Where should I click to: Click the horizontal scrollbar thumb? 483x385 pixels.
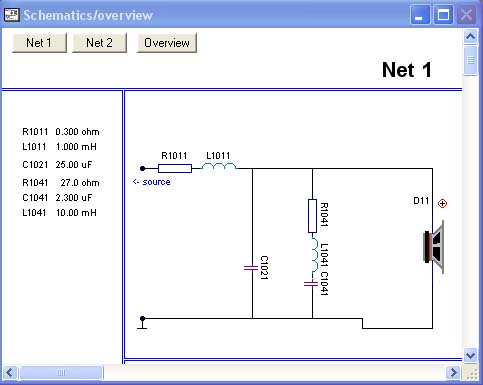click(61, 372)
